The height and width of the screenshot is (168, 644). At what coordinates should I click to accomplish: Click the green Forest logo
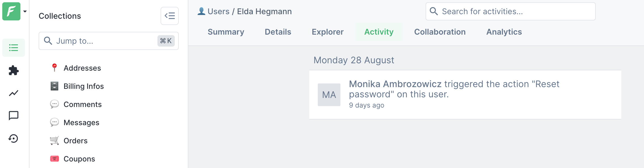point(11,11)
